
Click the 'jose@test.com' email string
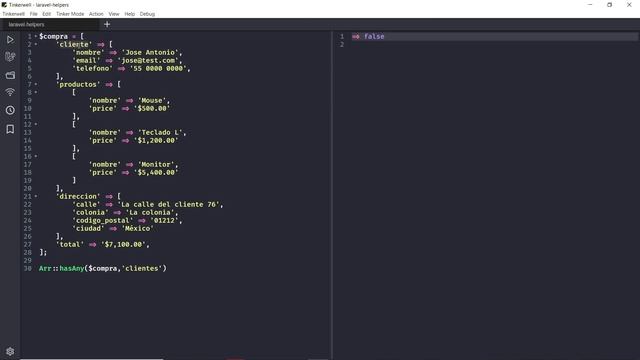click(x=148, y=60)
